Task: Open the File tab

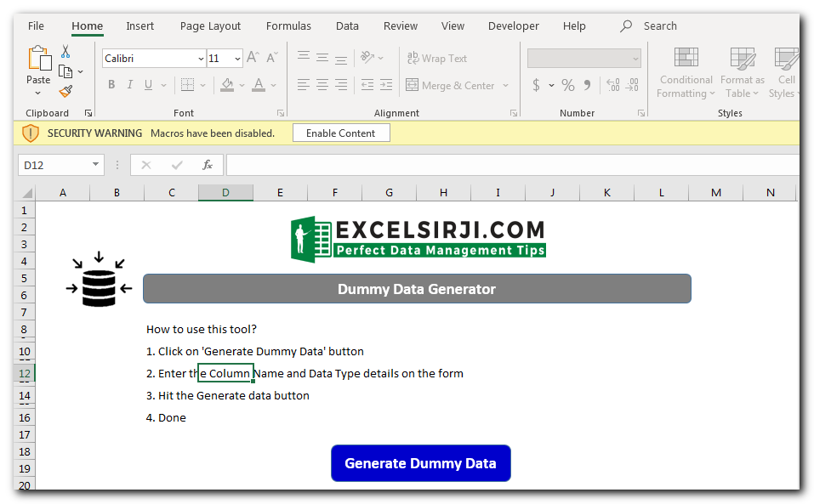Action: (36, 26)
